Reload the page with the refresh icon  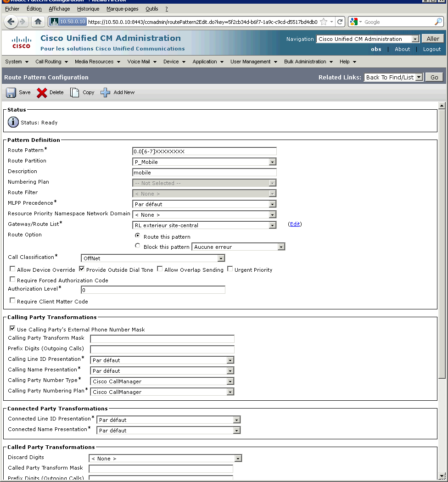340,22
